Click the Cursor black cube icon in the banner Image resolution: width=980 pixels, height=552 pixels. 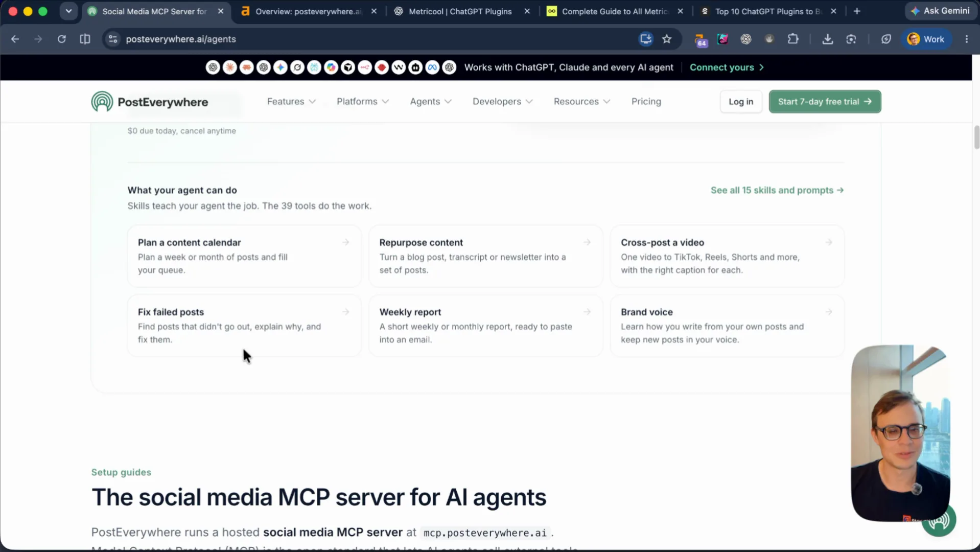point(348,67)
